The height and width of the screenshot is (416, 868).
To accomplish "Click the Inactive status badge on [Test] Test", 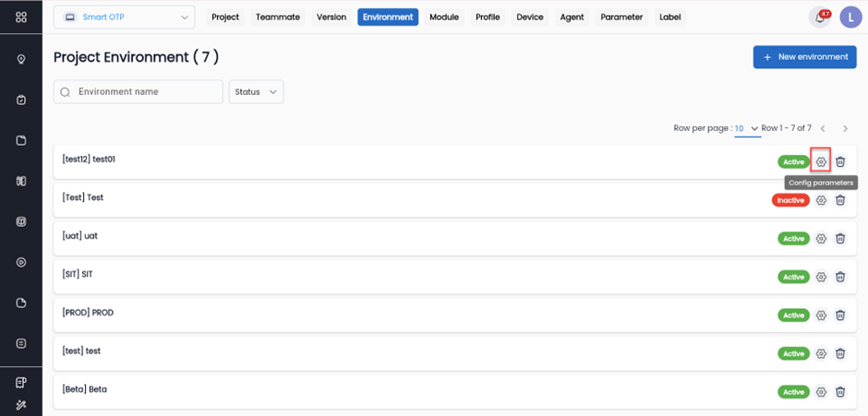I will [790, 200].
